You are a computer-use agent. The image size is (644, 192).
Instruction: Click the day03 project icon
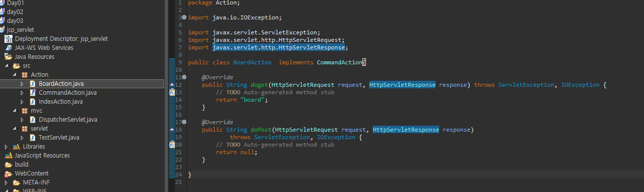(2, 20)
